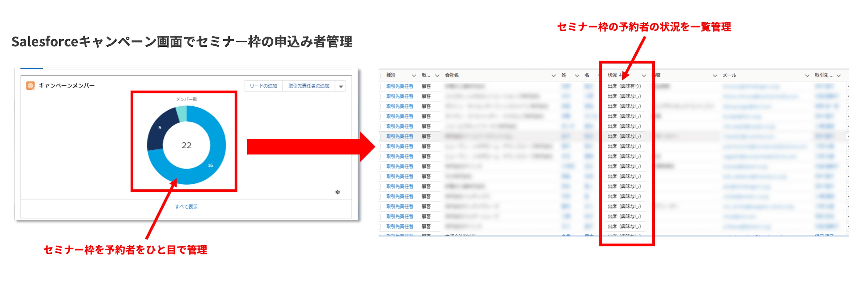Check the highlighted sixth row's checkbox

click(380, 136)
